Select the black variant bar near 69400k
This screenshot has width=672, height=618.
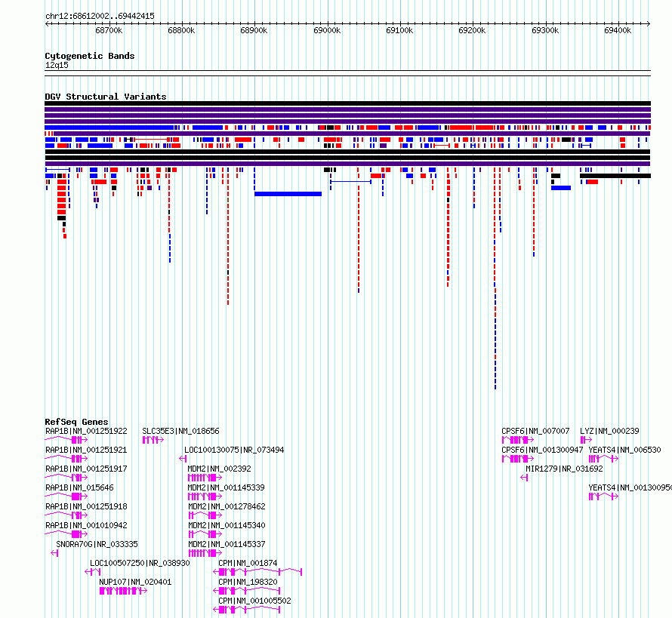tap(615, 176)
